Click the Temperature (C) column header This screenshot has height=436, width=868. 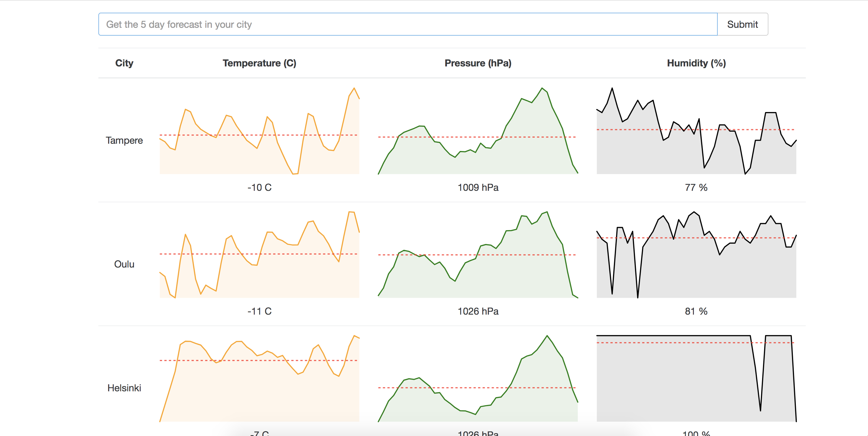pyautogui.click(x=259, y=63)
